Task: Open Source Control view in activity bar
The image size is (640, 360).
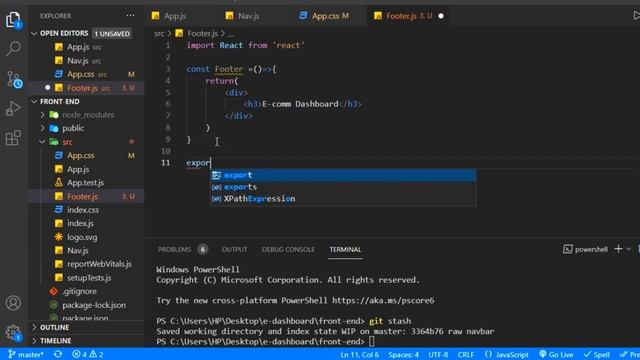Action: [14, 79]
